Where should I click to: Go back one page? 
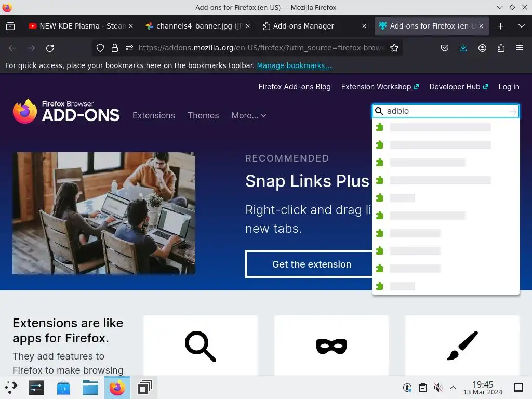(x=12, y=48)
